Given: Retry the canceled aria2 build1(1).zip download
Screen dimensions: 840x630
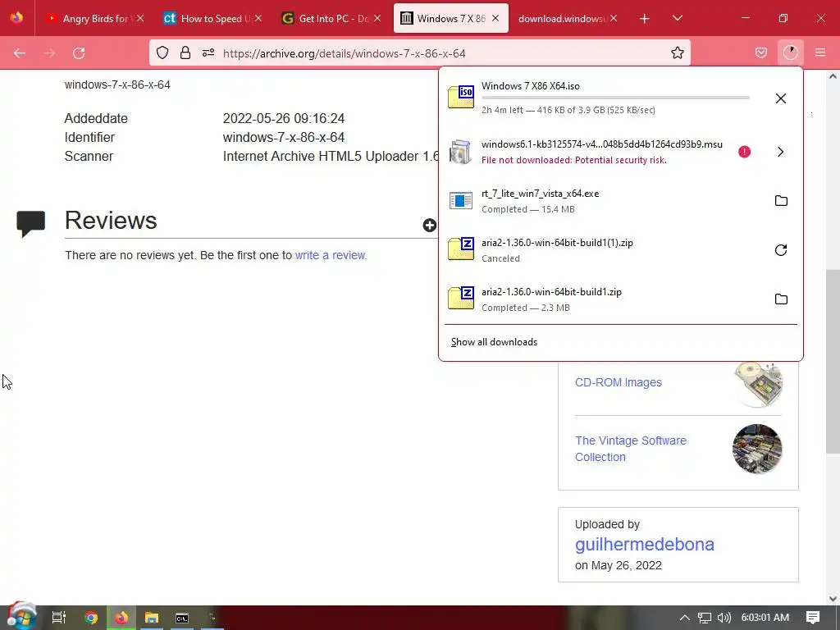Looking at the screenshot, I should pyautogui.click(x=781, y=250).
